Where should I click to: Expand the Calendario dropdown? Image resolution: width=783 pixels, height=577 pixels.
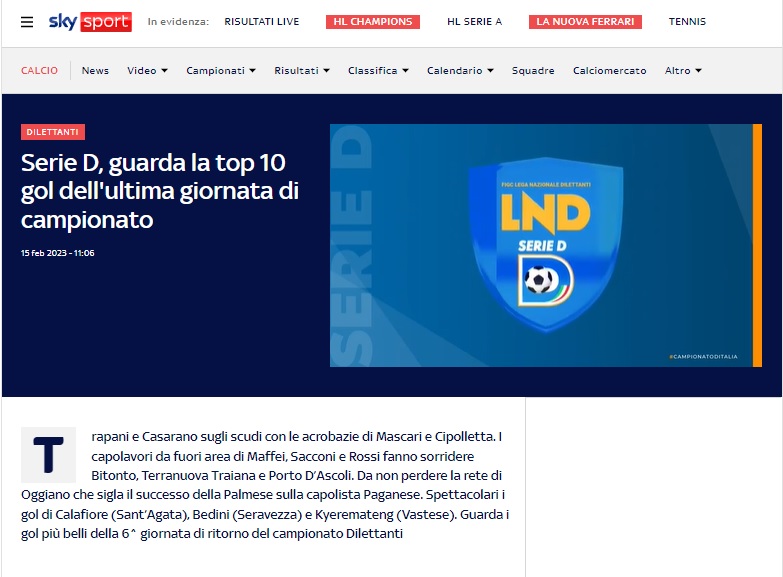(x=460, y=71)
